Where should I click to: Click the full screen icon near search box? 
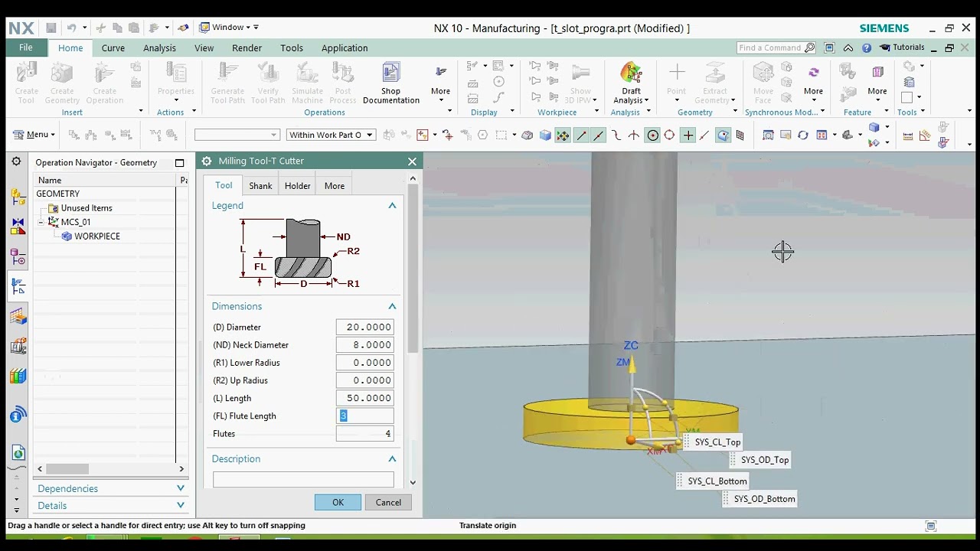coord(829,47)
